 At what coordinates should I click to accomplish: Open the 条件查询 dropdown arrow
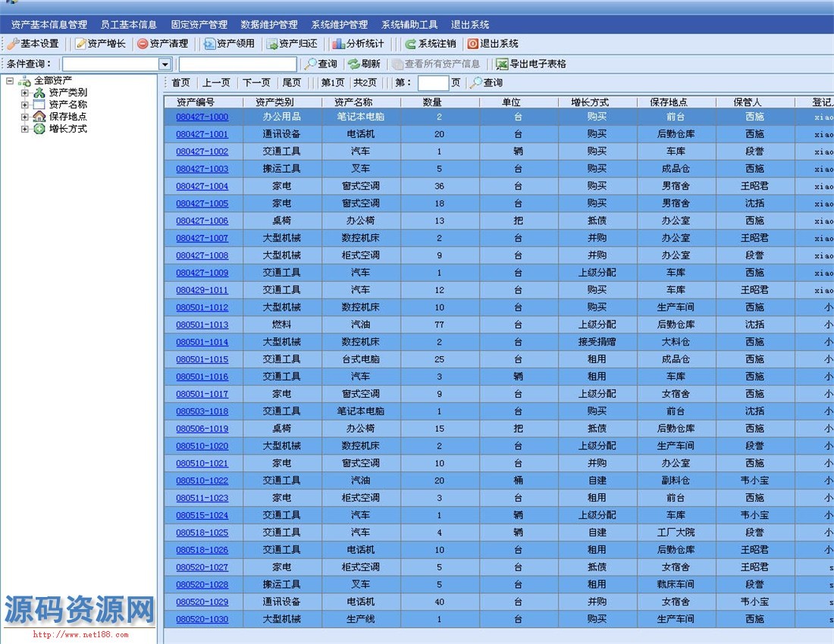165,64
